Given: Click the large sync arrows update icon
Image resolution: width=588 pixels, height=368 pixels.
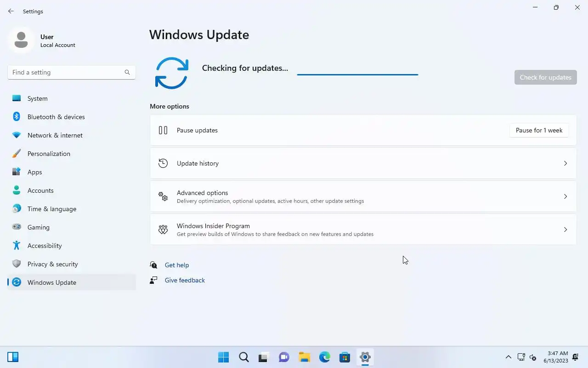Looking at the screenshot, I should 172,73.
